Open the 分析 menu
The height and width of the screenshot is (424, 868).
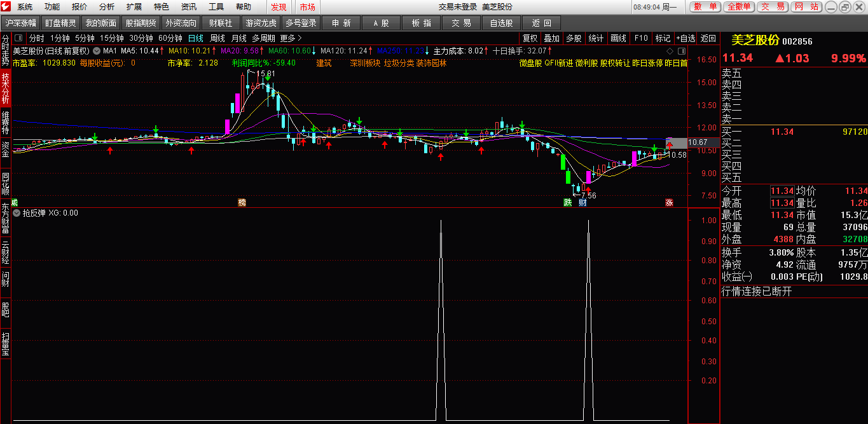pos(107,7)
